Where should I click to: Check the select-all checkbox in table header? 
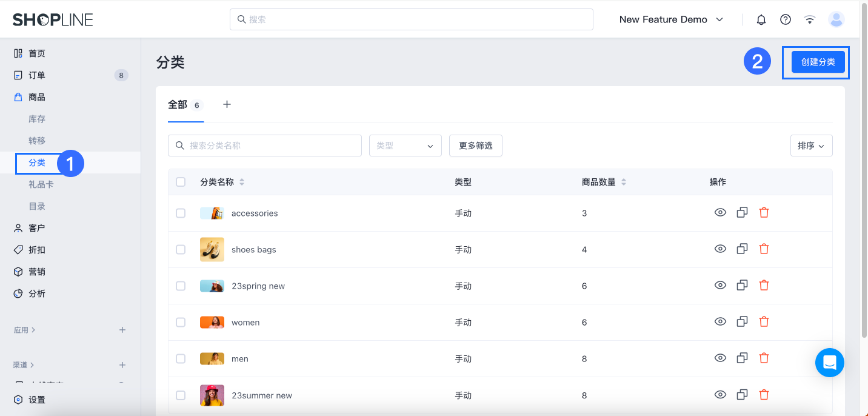(x=181, y=181)
